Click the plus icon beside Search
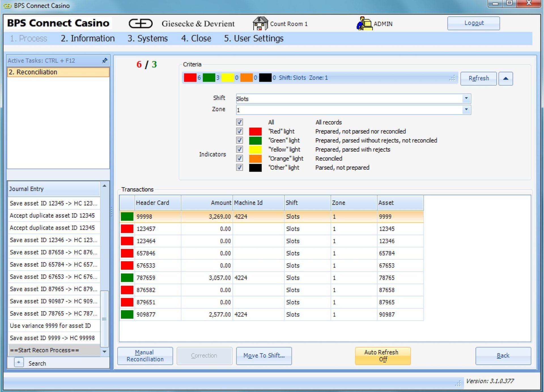Screen dimensions: 544x392 [19, 362]
